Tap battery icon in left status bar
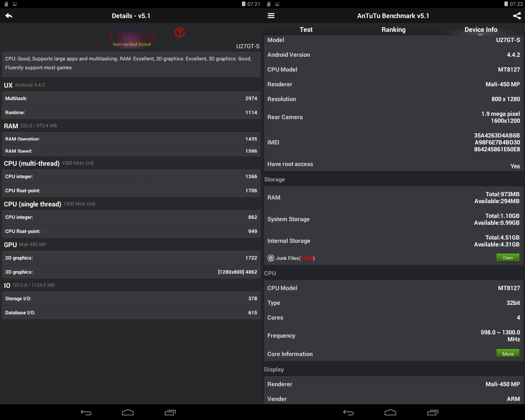Screen dimensions: 525x420 tap(243, 4)
